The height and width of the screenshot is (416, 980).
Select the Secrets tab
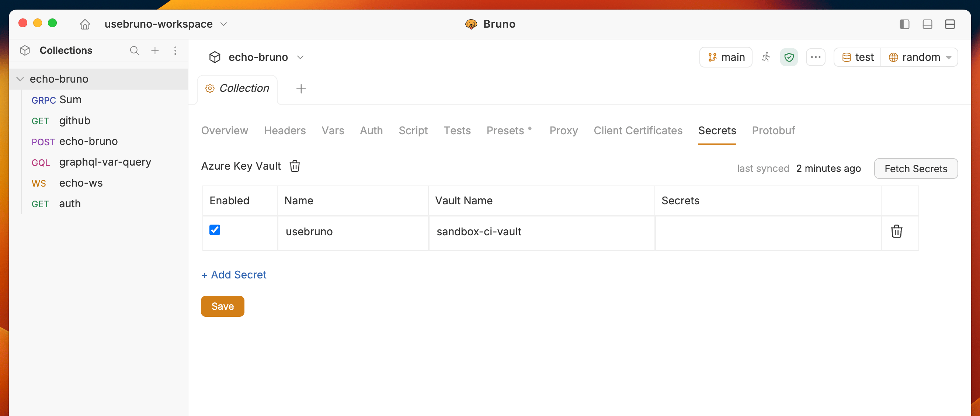717,131
